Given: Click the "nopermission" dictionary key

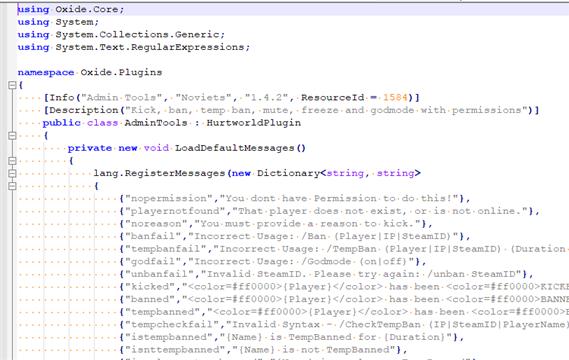Looking at the screenshot, I should click(x=169, y=199).
